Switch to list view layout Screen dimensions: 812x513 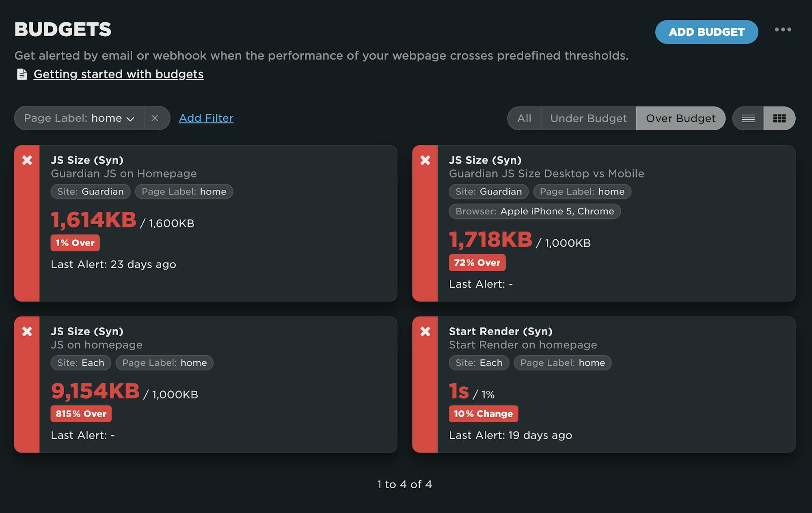pos(748,118)
